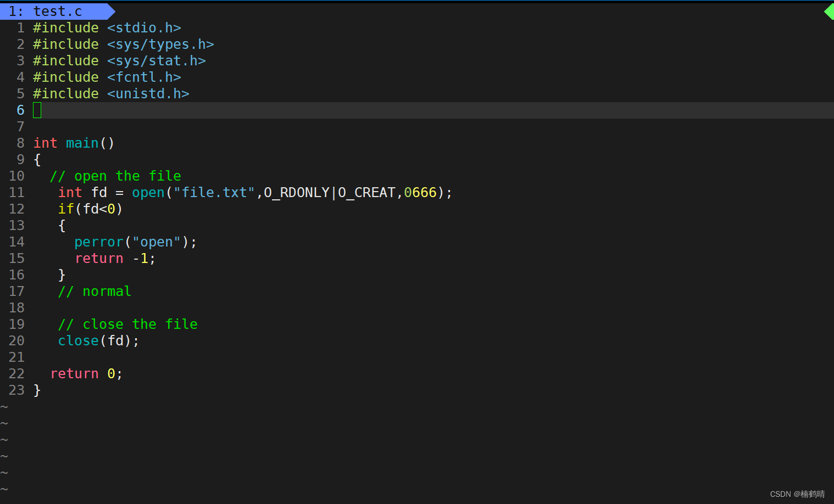Click the '<sys/types.h>' include text
The width and height of the screenshot is (834, 504).
point(160,44)
